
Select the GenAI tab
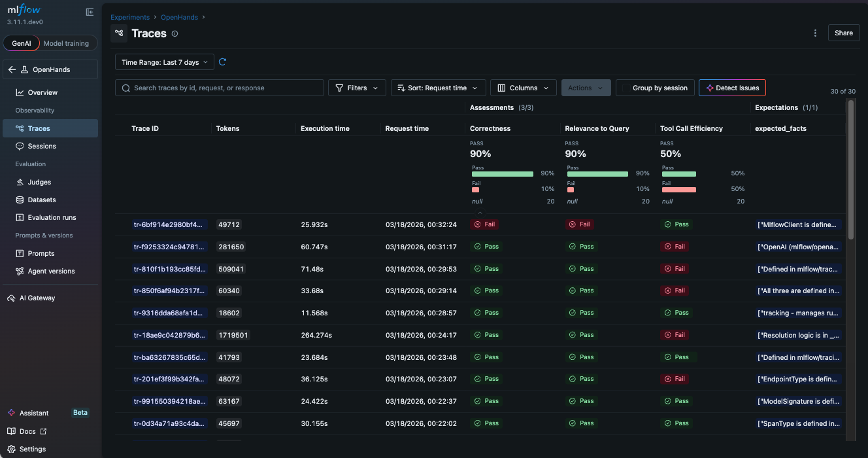point(21,43)
